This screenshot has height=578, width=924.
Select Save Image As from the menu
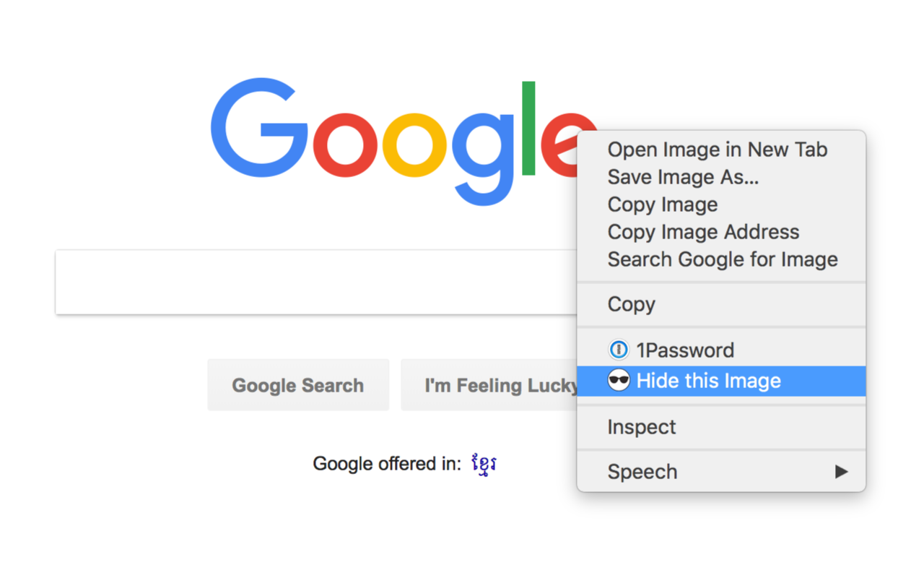[x=682, y=177]
